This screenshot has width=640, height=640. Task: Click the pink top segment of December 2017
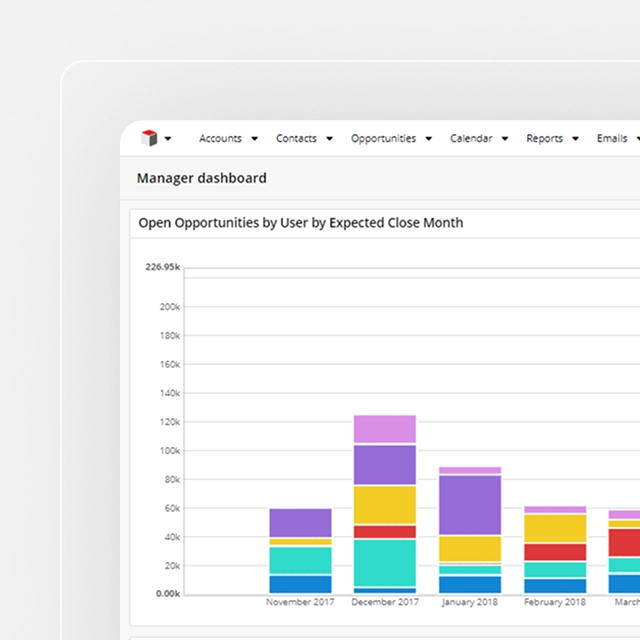(384, 429)
